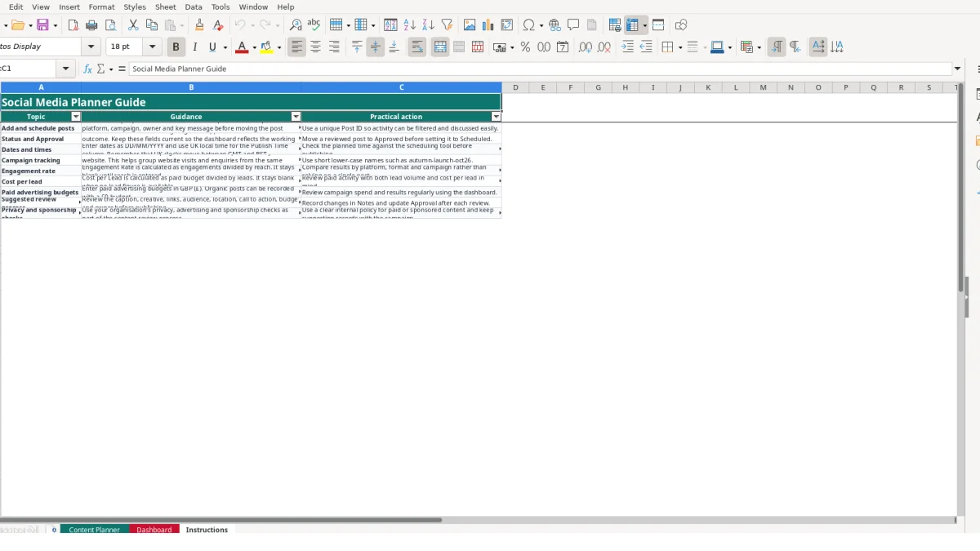Toggle Underline formatting
The width and height of the screenshot is (980, 551).
point(213,47)
